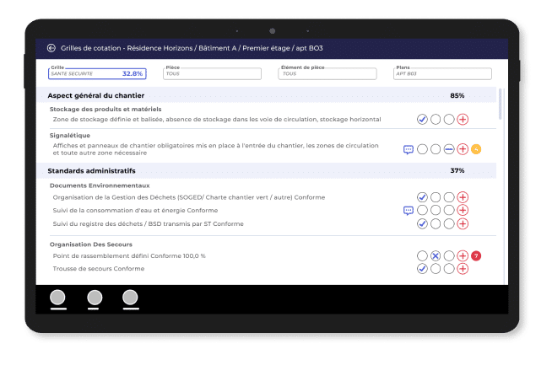Open the Pièce TOUS selector

click(x=213, y=73)
